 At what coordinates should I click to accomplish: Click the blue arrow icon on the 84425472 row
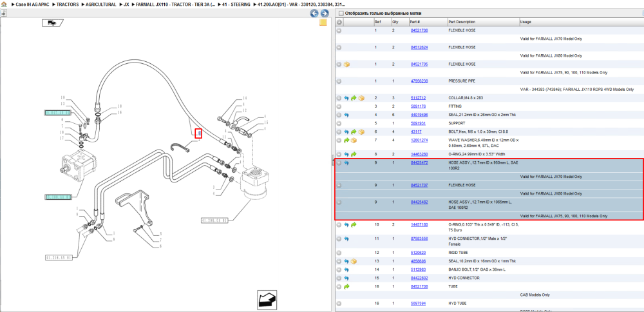[346, 163]
